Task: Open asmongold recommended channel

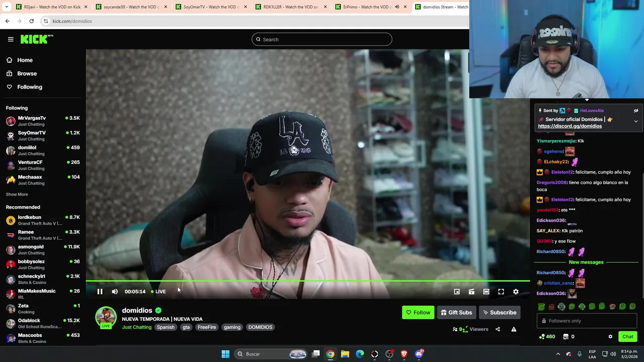Action: point(43,250)
